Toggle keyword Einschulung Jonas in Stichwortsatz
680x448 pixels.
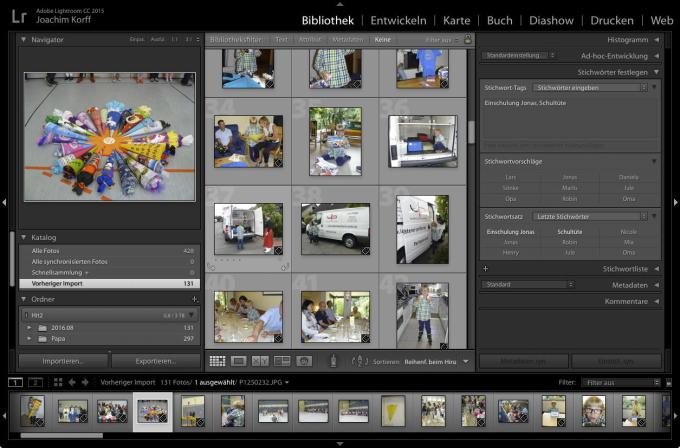pyautogui.click(x=510, y=232)
